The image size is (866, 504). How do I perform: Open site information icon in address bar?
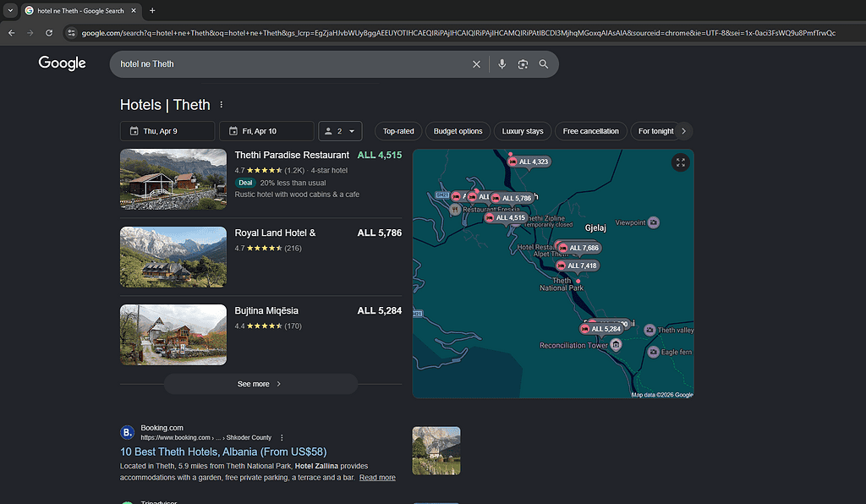click(x=71, y=33)
